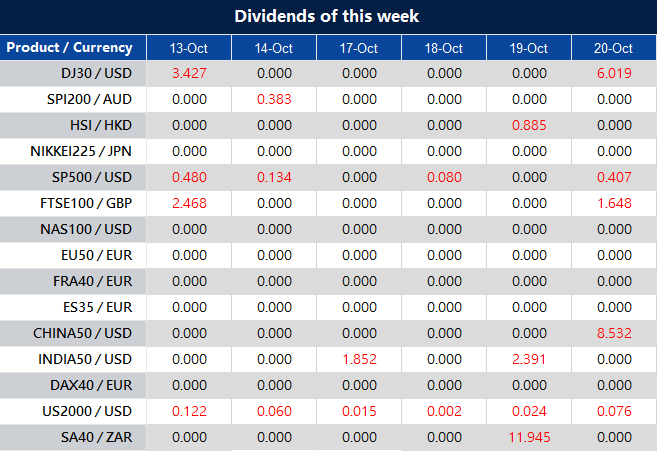Click DJ30 dividend value 6.019
This screenshot has width=659, height=451.
click(x=614, y=74)
